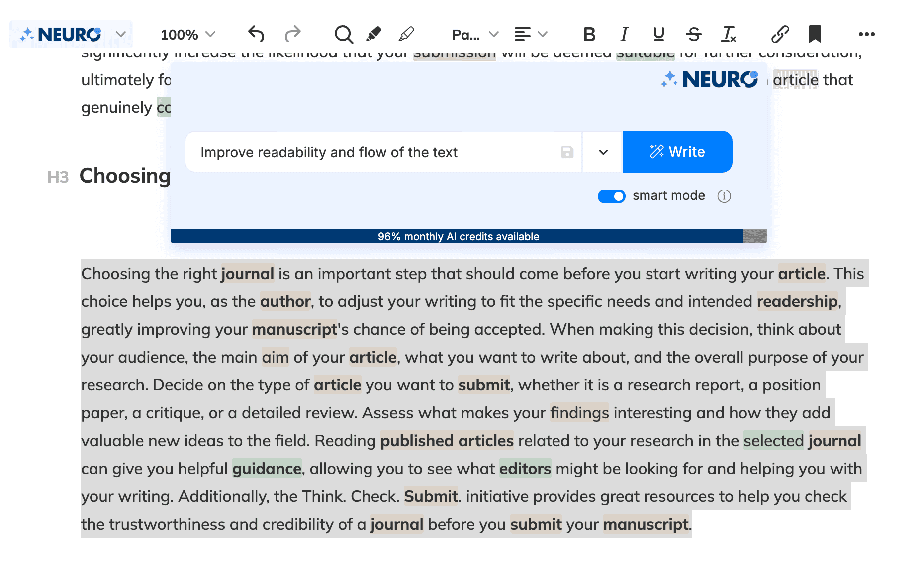Toggle smart mode switch
The image size is (924, 569).
pyautogui.click(x=611, y=196)
